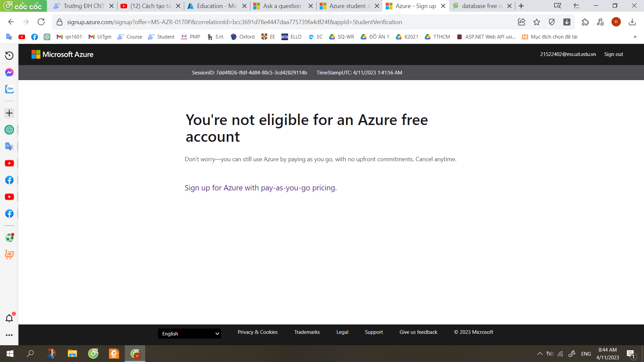Switch to the Azure student tab

[x=349, y=6]
